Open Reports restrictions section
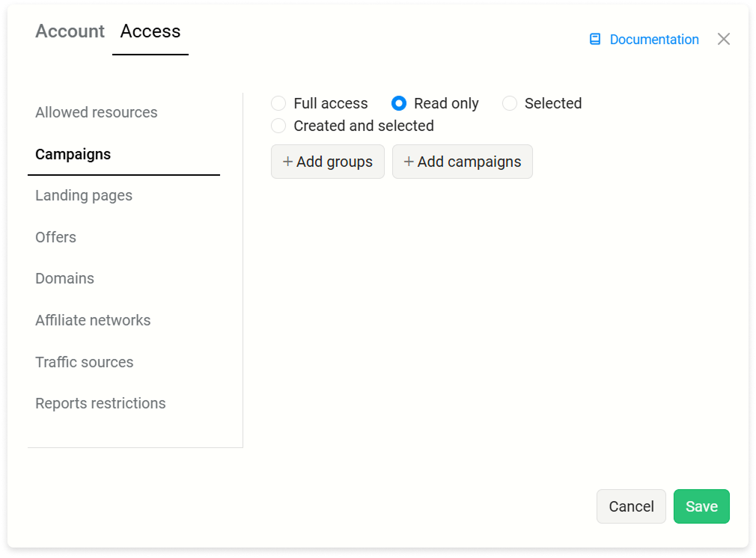This screenshot has height=558, width=756. [x=101, y=403]
